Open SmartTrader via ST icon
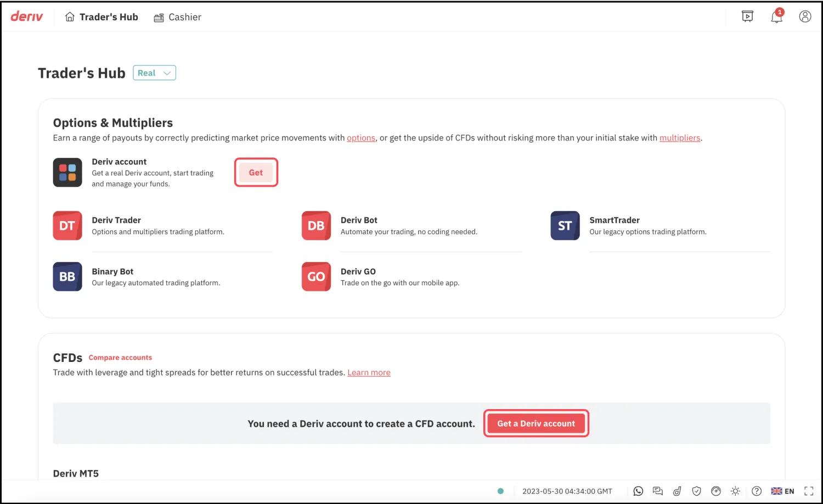The image size is (823, 504). [565, 225]
